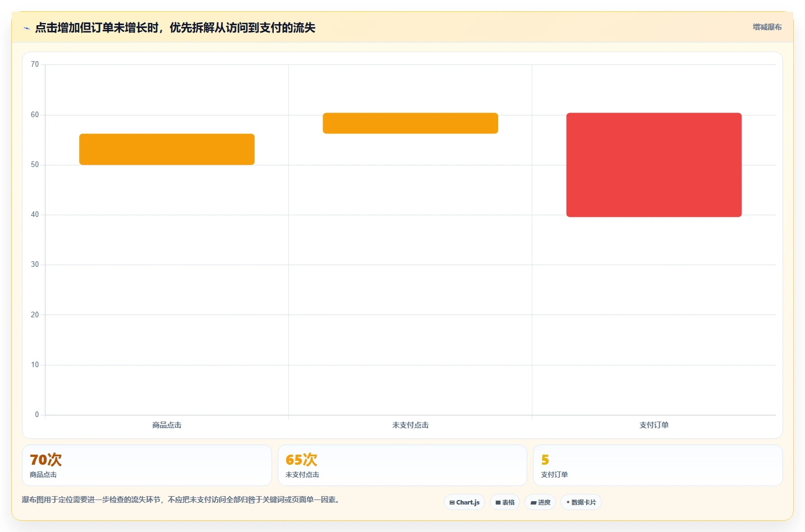Click the footnote text starting 瀑布图用于定位

(181, 499)
